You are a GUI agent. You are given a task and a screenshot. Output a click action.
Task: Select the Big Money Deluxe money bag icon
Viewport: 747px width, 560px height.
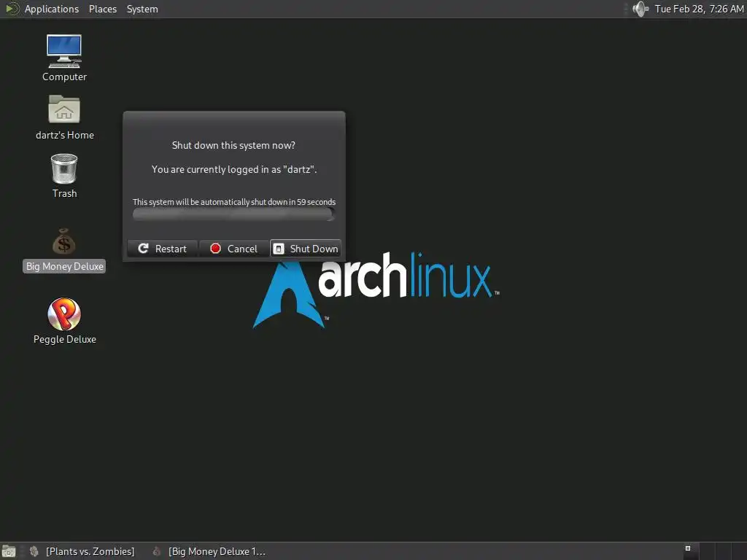(64, 241)
